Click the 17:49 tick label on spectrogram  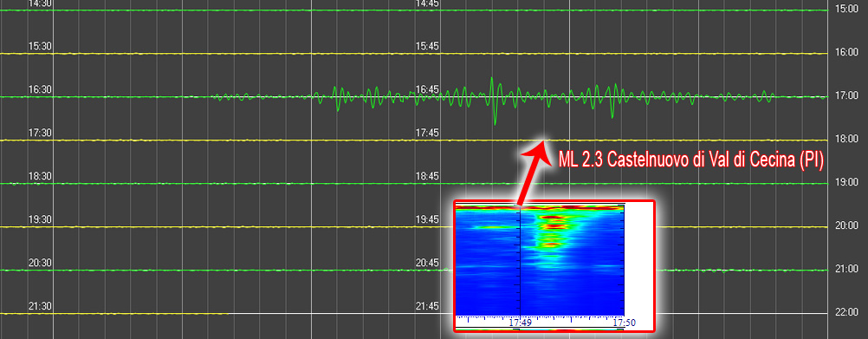pyautogui.click(x=521, y=322)
